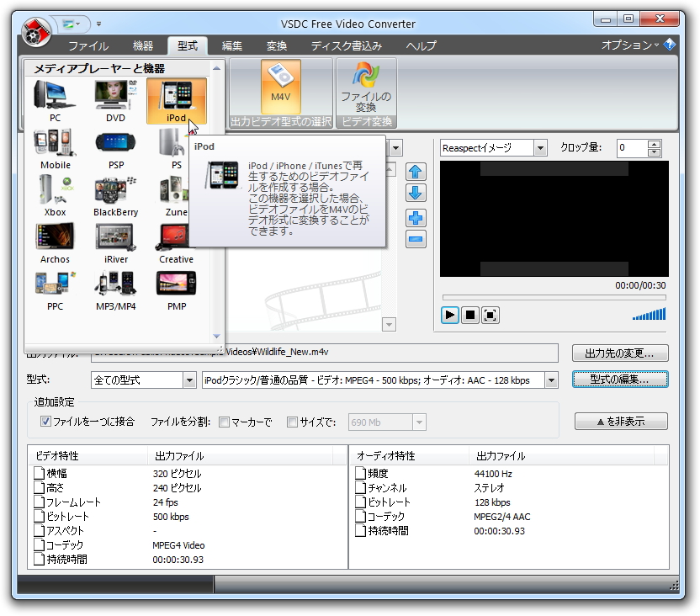Choose the iRiver device icon

(x=115, y=243)
